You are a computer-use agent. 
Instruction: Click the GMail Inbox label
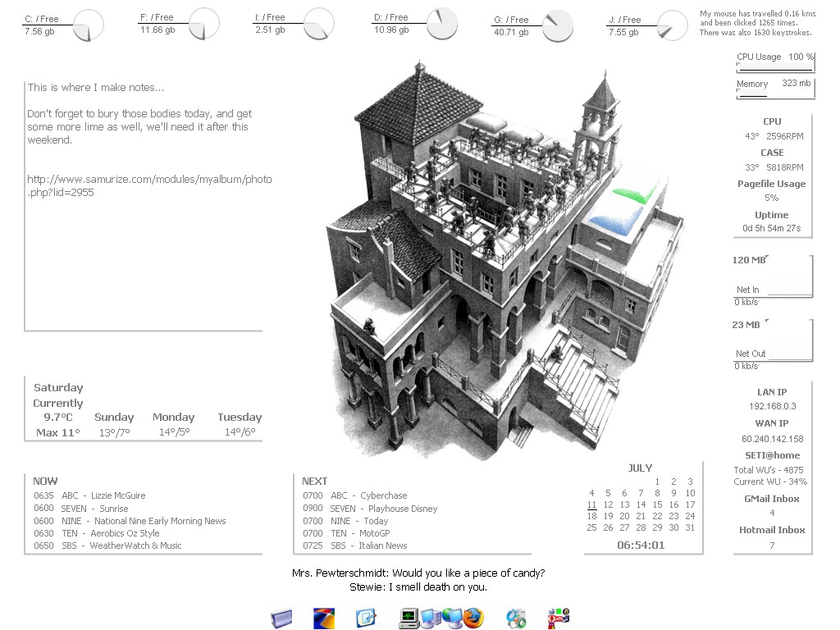pos(771,499)
